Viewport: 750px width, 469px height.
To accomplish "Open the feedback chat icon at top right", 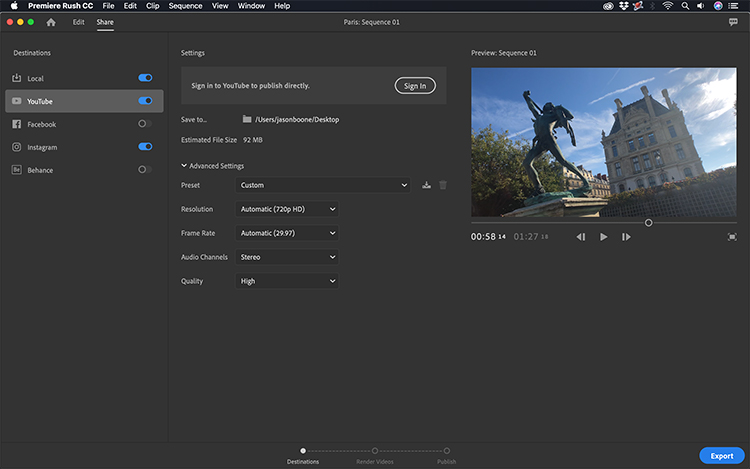I will pyautogui.click(x=733, y=21).
